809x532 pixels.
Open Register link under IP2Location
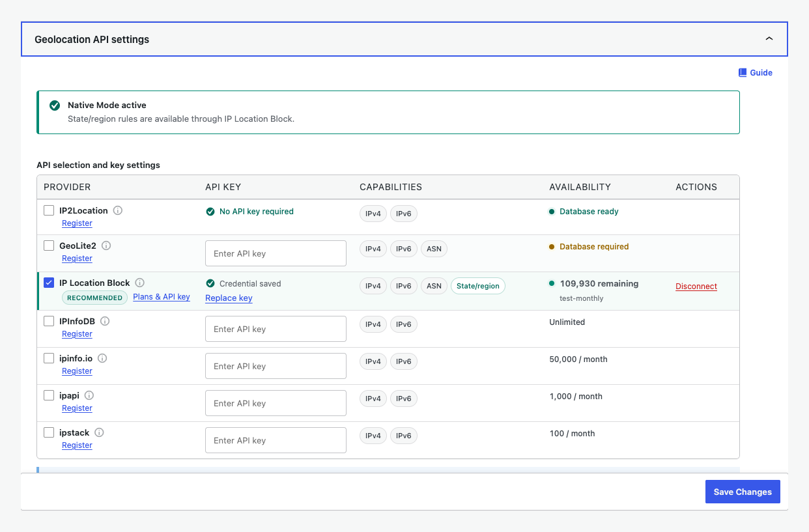coord(77,223)
